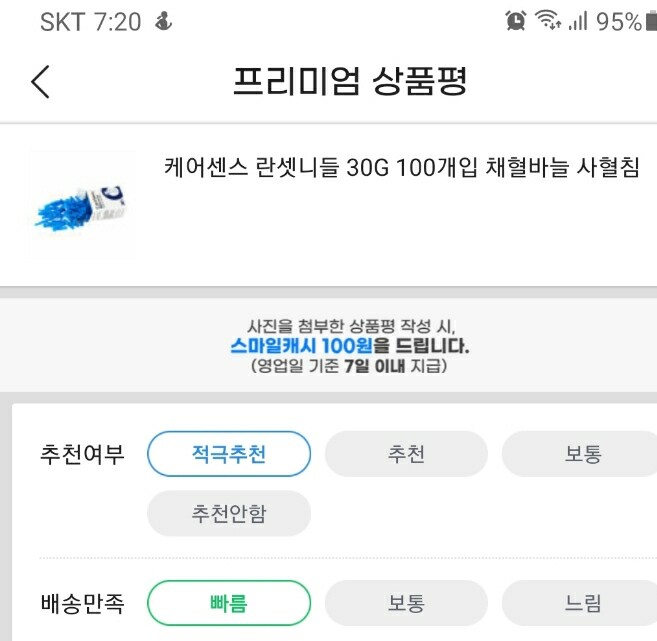Select 추천 recommendation option
Image resolution: width=657 pixels, height=641 pixels.
pos(406,454)
